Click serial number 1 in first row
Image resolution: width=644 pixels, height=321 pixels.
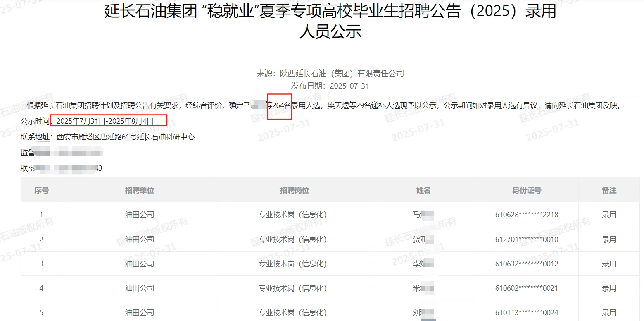pos(41,215)
